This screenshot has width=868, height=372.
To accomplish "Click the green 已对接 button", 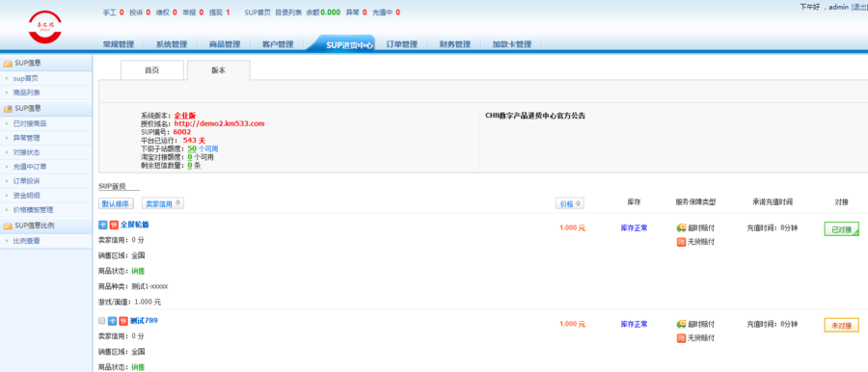I will pyautogui.click(x=841, y=229).
